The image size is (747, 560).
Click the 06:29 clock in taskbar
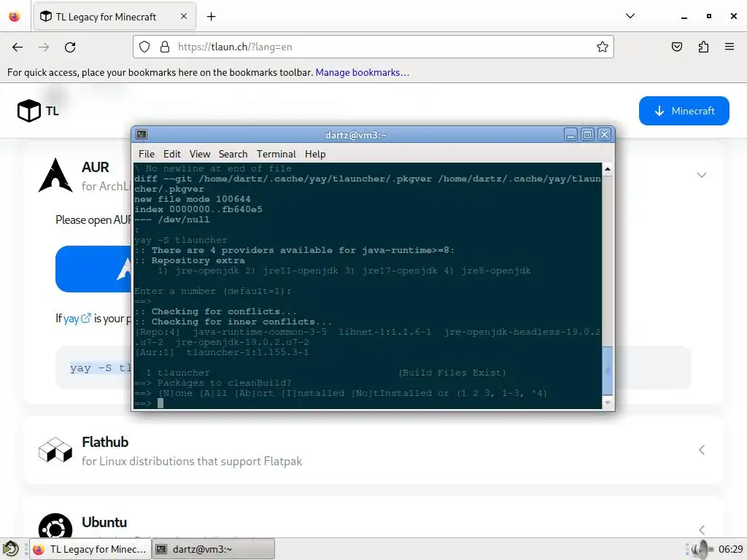pyautogui.click(x=730, y=549)
